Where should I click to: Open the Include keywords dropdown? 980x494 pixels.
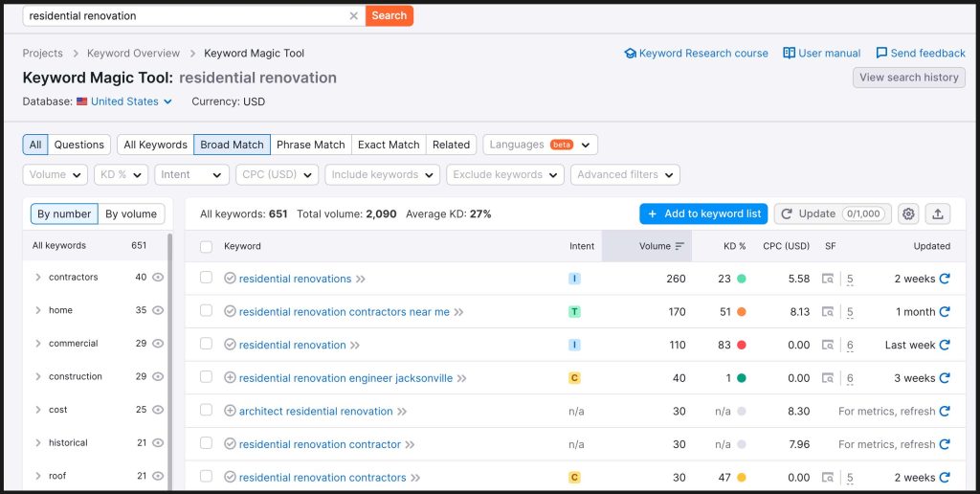pos(383,175)
